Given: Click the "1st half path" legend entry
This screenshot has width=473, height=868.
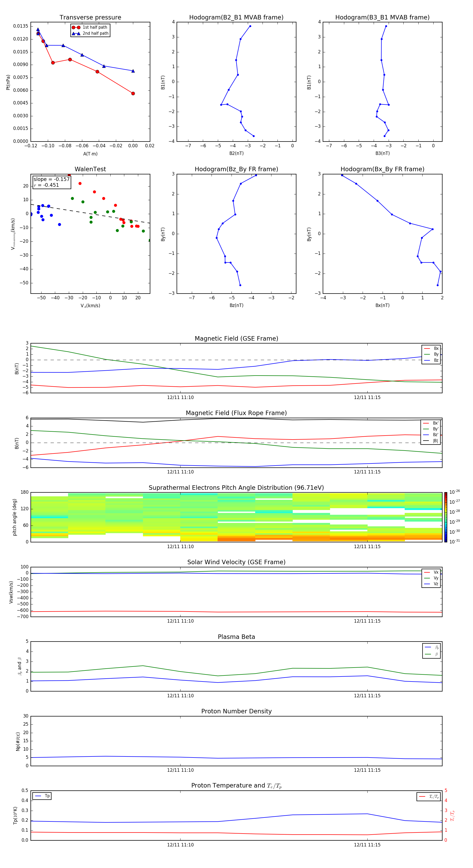Looking at the screenshot, I should click(90, 27).
